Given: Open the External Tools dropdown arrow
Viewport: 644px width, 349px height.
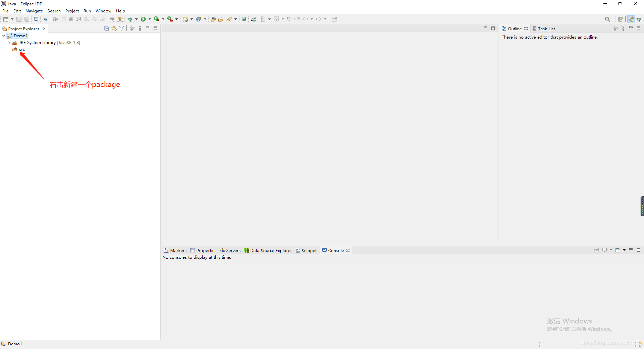Looking at the screenshot, I should coord(176,19).
